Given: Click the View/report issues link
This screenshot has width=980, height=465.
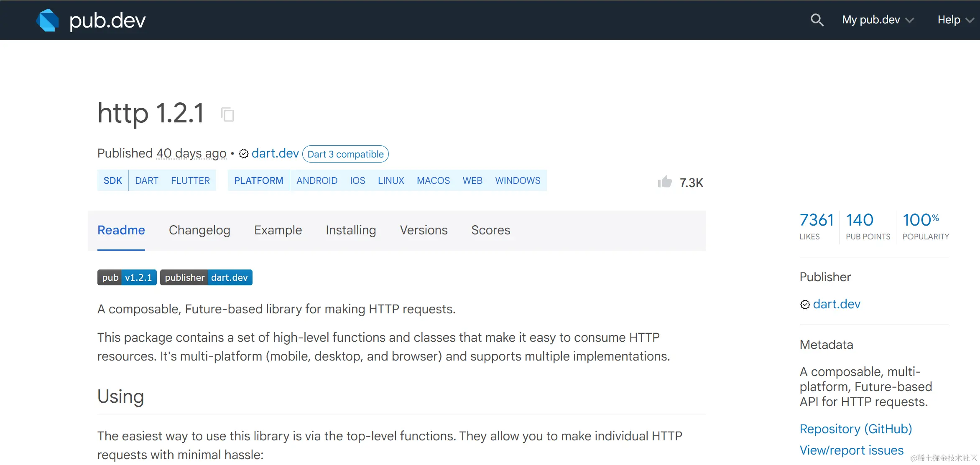Looking at the screenshot, I should tap(851, 450).
